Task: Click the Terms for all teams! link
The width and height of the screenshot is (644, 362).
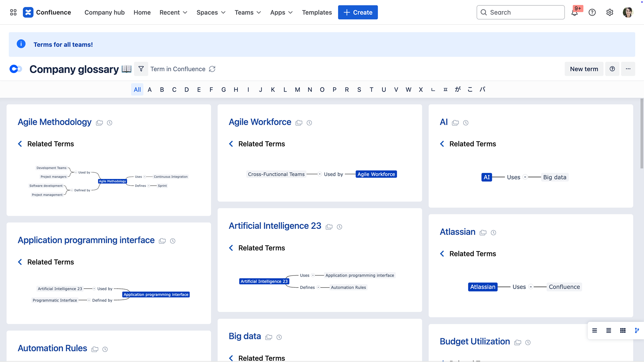Action: pyautogui.click(x=63, y=45)
